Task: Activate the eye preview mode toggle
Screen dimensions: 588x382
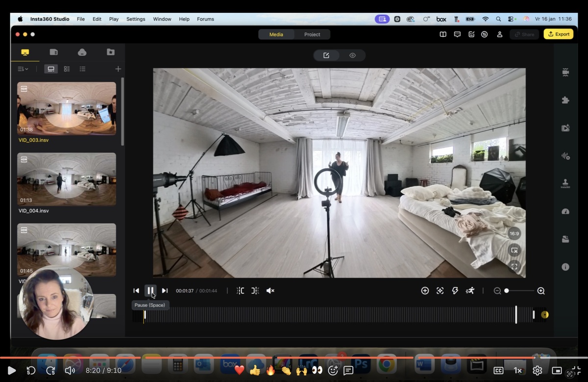Action: 352,55
